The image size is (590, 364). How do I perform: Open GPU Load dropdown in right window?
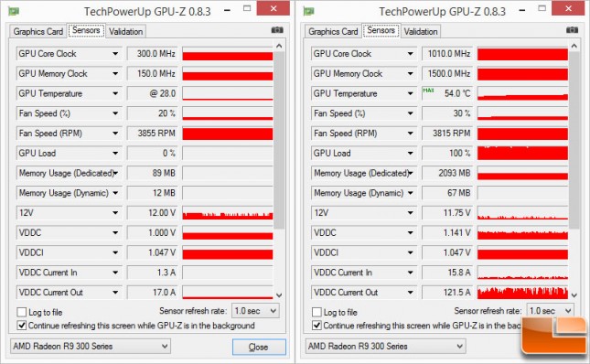pyautogui.click(x=410, y=153)
